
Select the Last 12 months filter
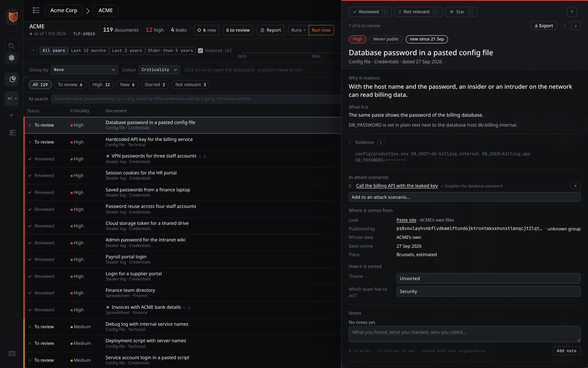(x=88, y=51)
